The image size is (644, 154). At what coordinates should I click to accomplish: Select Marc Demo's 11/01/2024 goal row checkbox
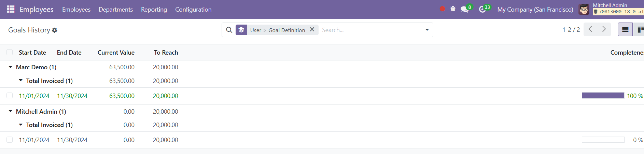[10, 96]
